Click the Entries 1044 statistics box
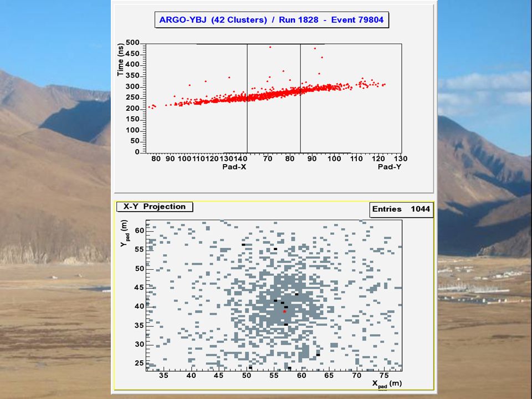Viewport: 532px width, 399px height. [x=401, y=209]
